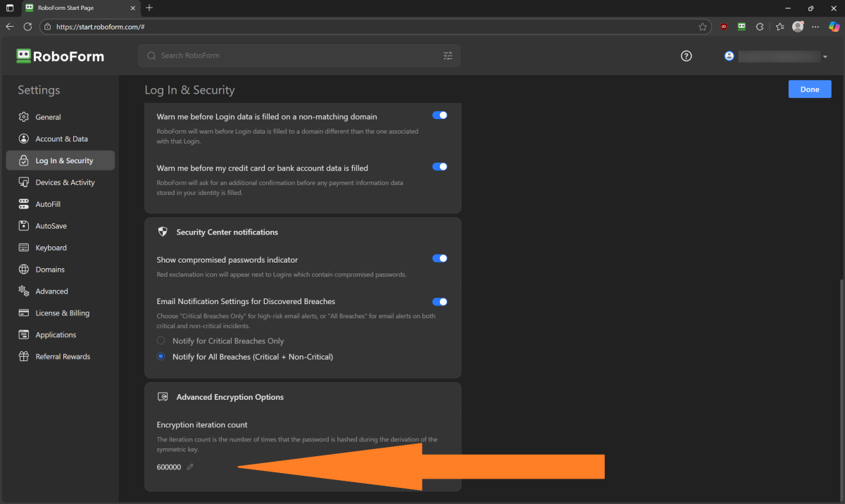The image size is (845, 504).
Task: Click the Security Center notifications heading
Action: click(x=227, y=232)
